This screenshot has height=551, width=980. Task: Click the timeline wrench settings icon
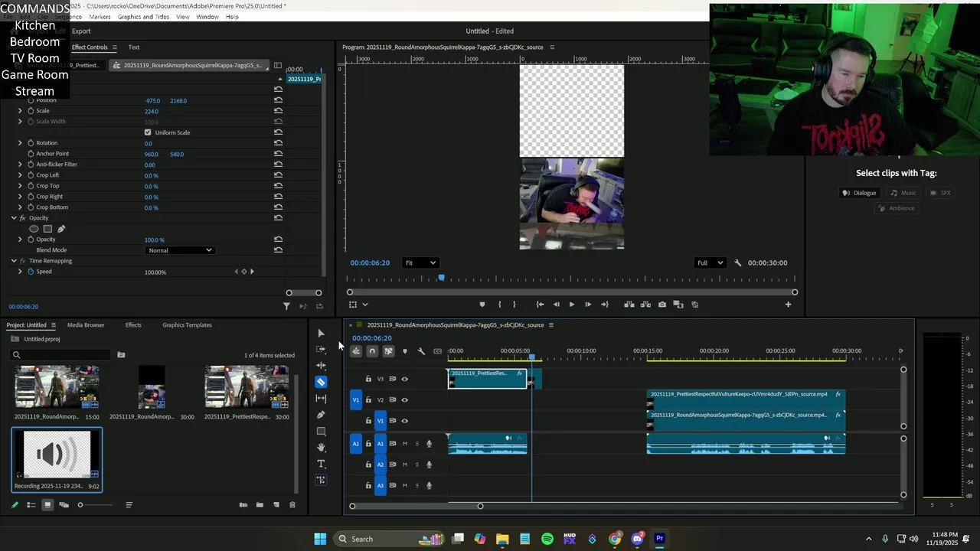[x=421, y=351]
